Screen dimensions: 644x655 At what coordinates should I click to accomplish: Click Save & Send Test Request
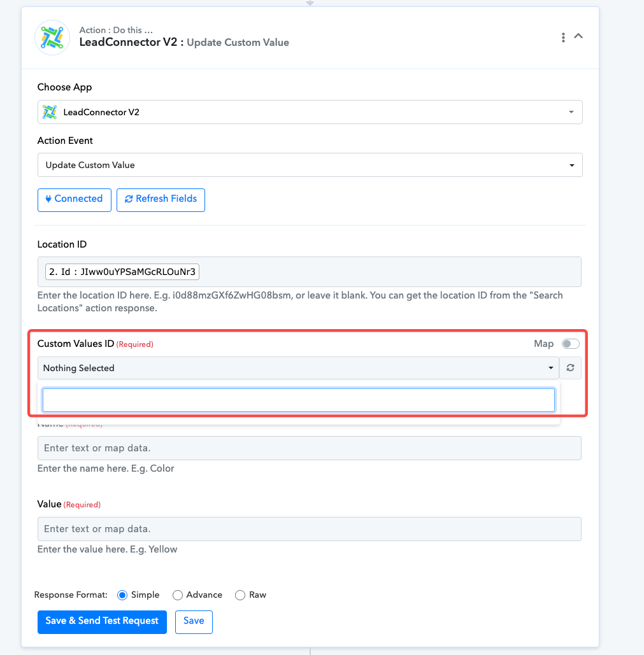pos(102,621)
